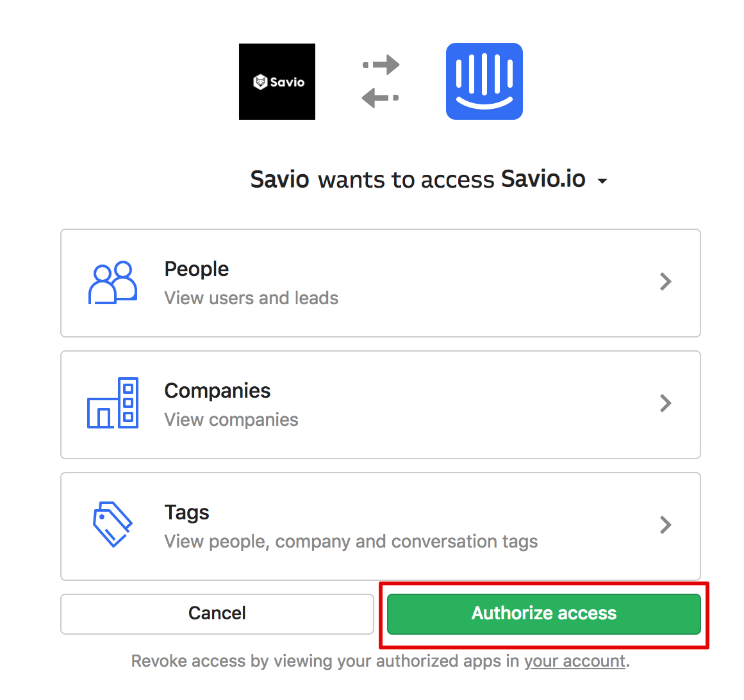Click View users and leads description

251,298
